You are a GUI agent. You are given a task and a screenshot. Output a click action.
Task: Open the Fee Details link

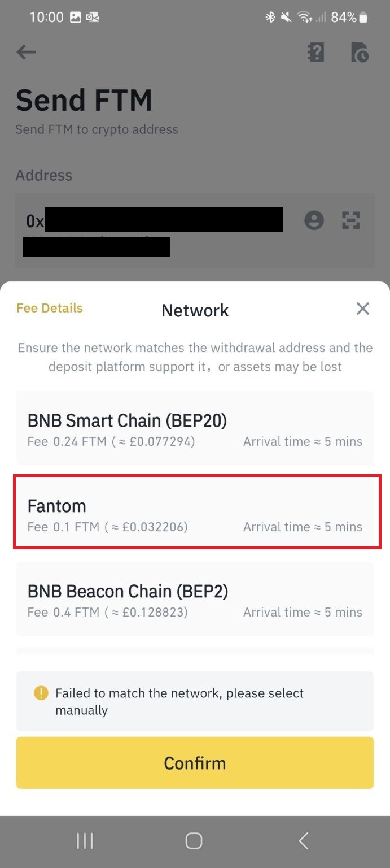coord(50,308)
